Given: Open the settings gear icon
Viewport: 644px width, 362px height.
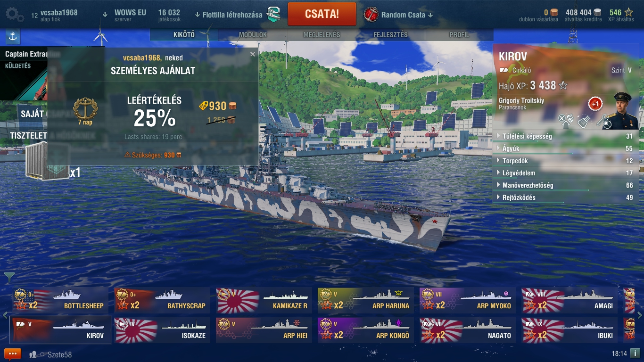Looking at the screenshot, I should tap(14, 15).
